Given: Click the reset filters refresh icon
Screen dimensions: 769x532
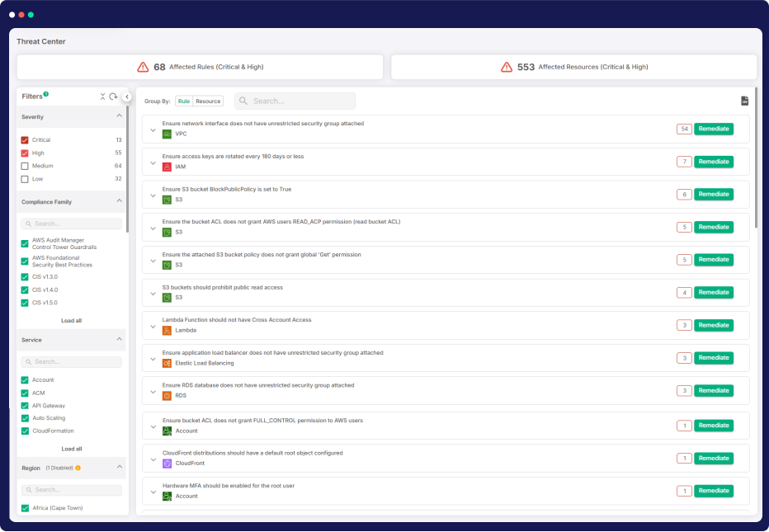Looking at the screenshot, I should [113, 97].
